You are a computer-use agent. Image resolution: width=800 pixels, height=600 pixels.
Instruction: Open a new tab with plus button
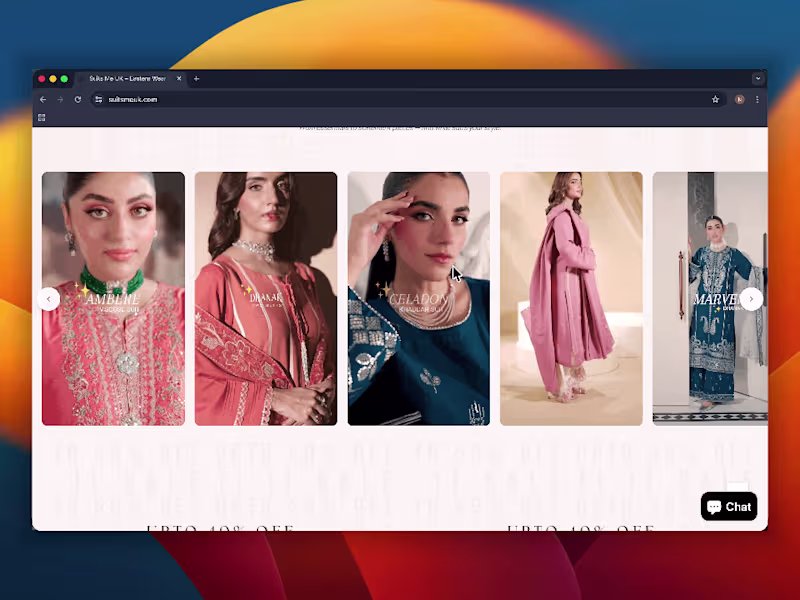click(196, 79)
